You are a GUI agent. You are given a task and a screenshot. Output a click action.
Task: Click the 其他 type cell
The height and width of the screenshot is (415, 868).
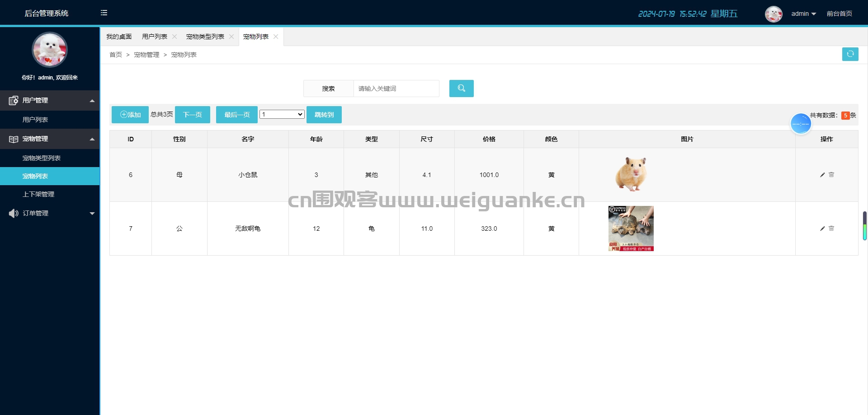click(x=372, y=175)
